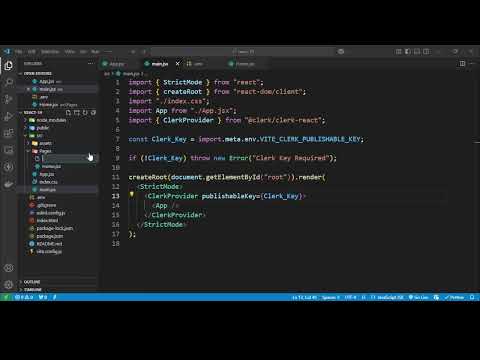This screenshot has width=480, height=360.
Task: Click Prettier in the status bar
Action: [x=454, y=297]
